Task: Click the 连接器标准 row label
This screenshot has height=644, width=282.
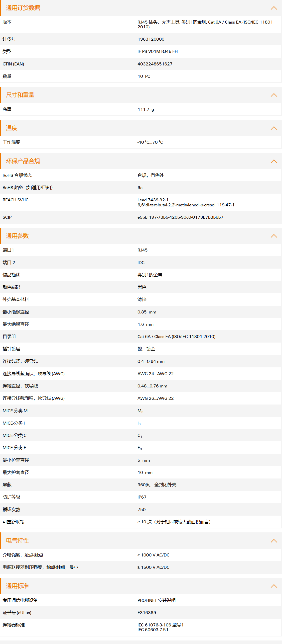Action: point(14,625)
